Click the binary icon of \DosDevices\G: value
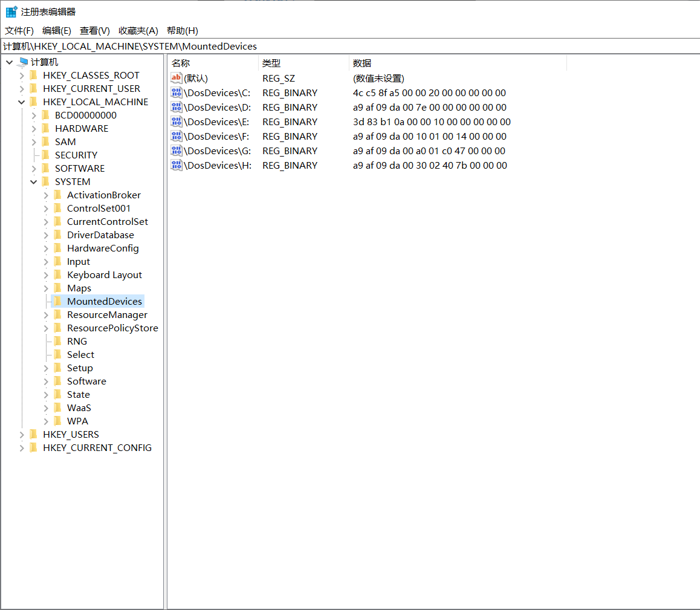The width and height of the screenshot is (700, 610). pyautogui.click(x=177, y=151)
